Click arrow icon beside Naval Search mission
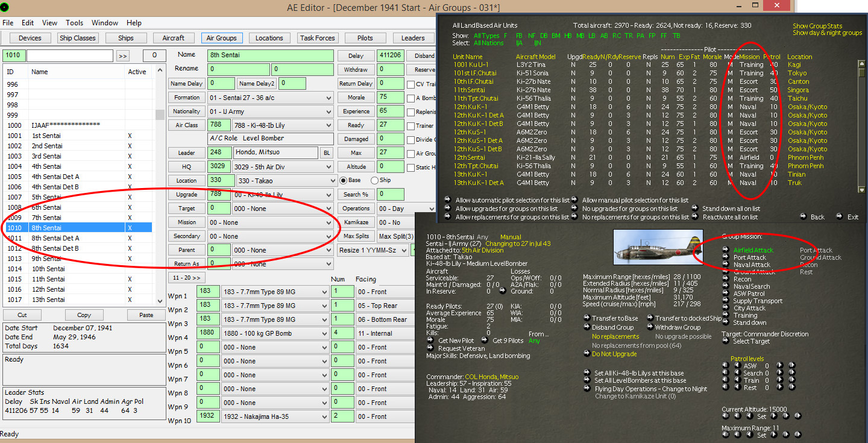 tap(726, 286)
